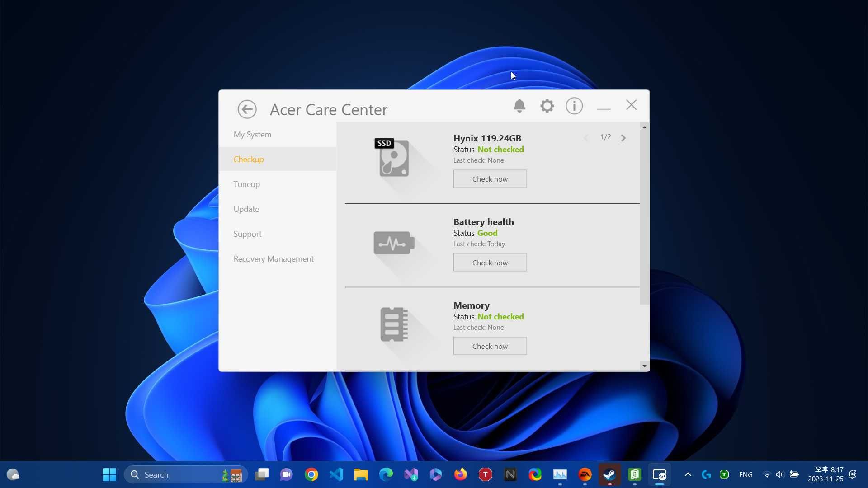Minimize the Acer Care Center window
868x488 pixels.
[604, 108]
